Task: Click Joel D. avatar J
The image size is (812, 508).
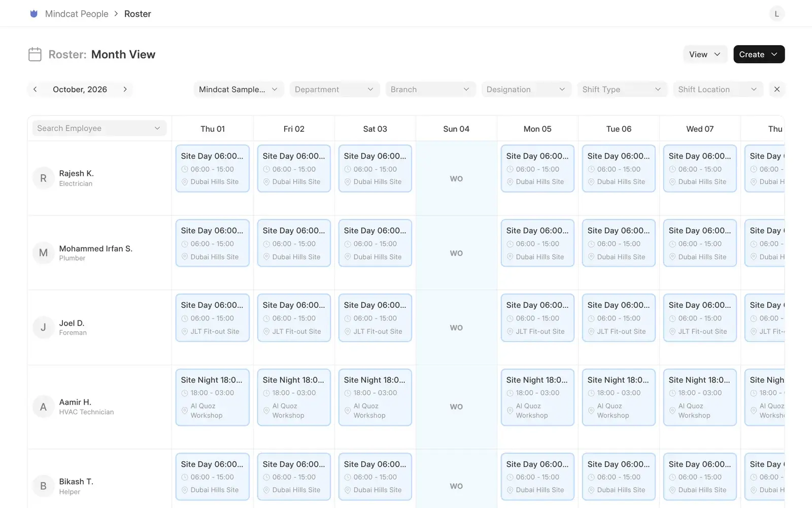Action: coord(43,328)
